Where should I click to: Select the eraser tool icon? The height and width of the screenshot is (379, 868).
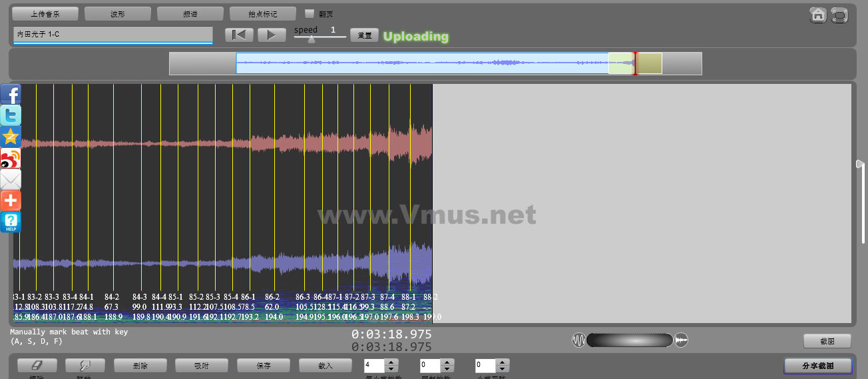tap(37, 366)
